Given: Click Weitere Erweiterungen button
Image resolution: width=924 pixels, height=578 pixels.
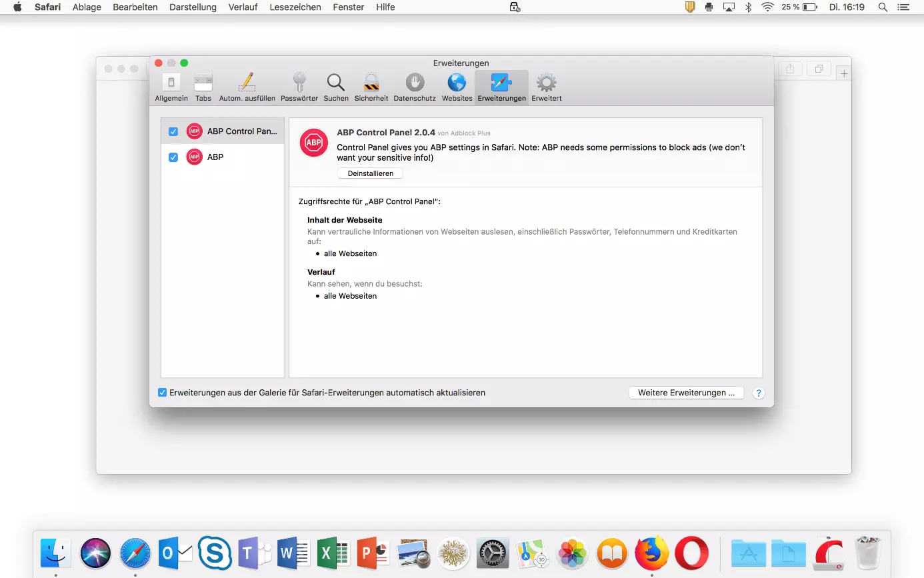Looking at the screenshot, I should tap(686, 393).
